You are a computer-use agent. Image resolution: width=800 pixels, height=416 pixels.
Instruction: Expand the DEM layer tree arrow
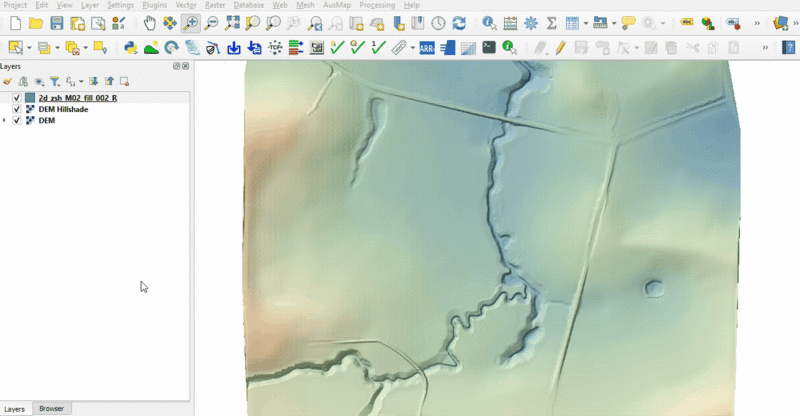click(5, 120)
